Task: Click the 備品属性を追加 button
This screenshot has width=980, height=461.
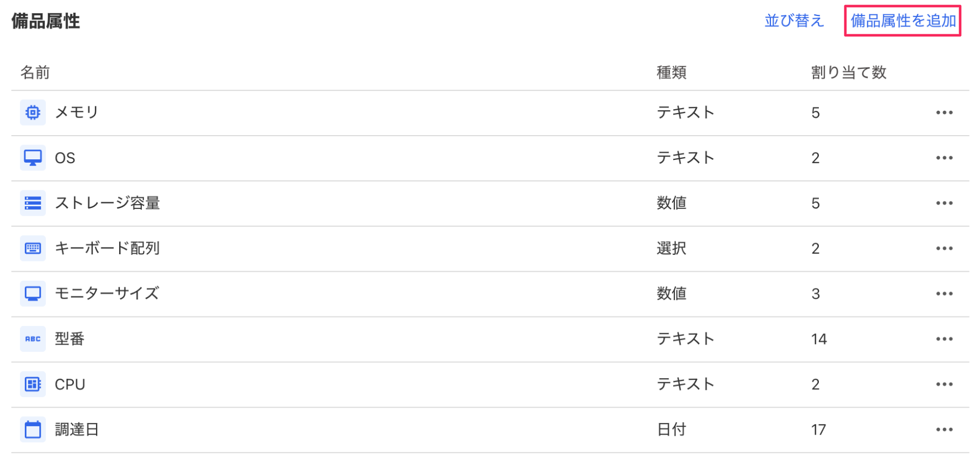Action: coord(903,20)
